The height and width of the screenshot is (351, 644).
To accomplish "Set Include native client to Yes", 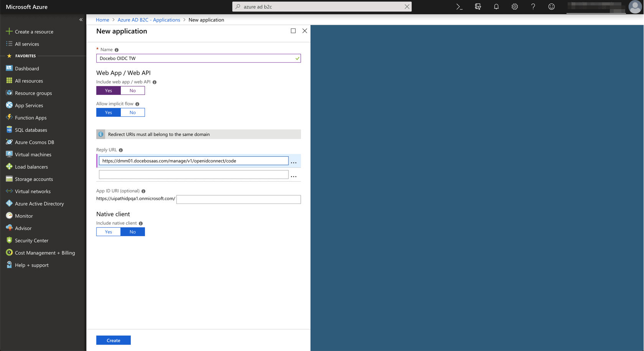I will [109, 232].
